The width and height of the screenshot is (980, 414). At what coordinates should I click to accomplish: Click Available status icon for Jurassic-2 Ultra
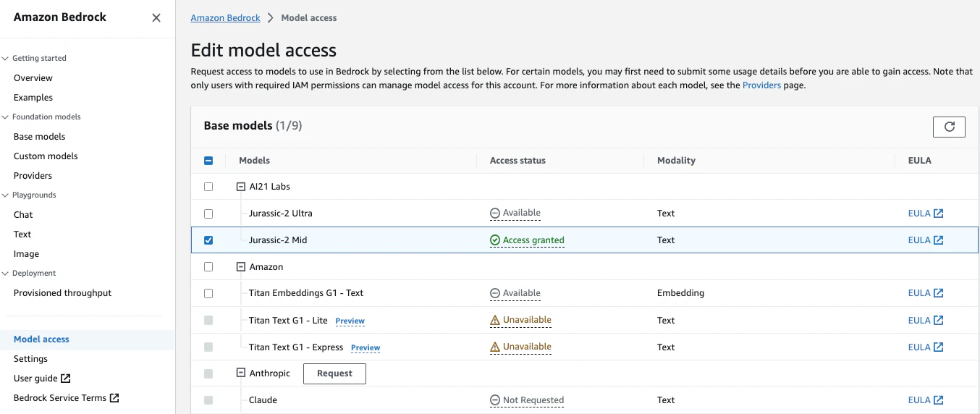[495, 214]
